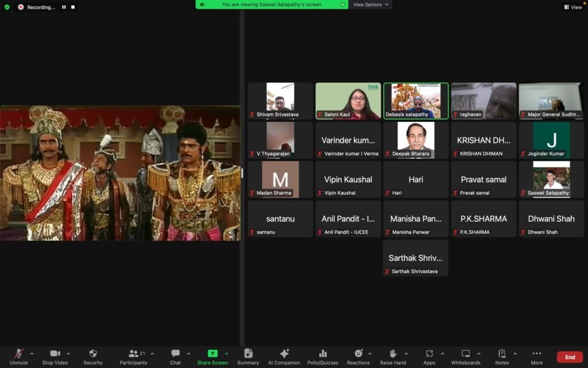Expand the arrow beside Participants
The width and height of the screenshot is (588, 368).
coord(152,354)
